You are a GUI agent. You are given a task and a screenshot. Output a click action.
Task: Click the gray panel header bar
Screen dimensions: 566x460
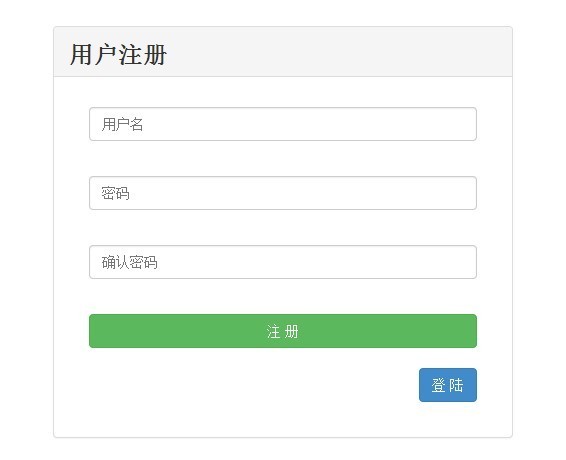[x=283, y=52]
